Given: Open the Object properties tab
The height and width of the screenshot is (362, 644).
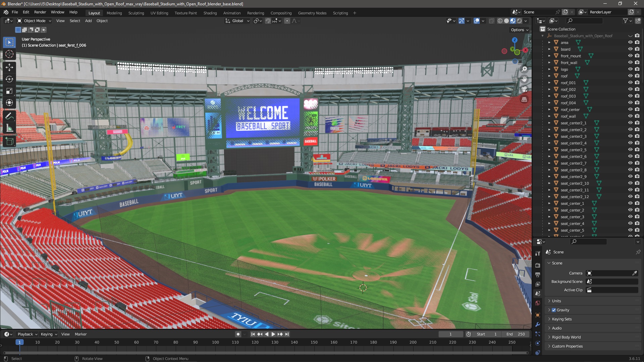Looking at the screenshot, I should coord(538,315).
